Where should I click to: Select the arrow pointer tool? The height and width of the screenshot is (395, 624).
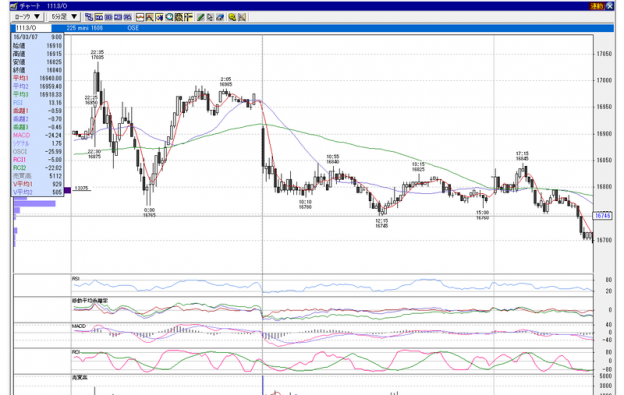tap(210, 17)
